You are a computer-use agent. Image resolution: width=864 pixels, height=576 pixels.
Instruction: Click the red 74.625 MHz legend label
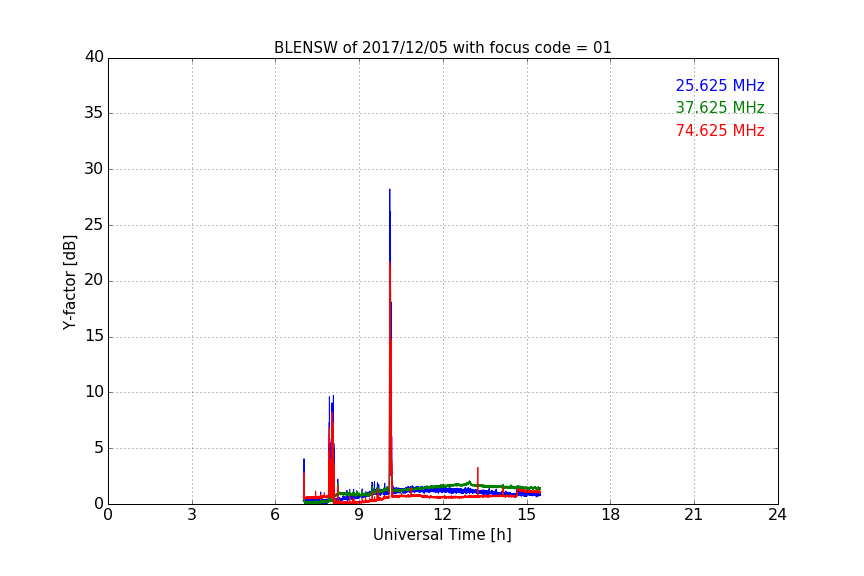coord(720,131)
